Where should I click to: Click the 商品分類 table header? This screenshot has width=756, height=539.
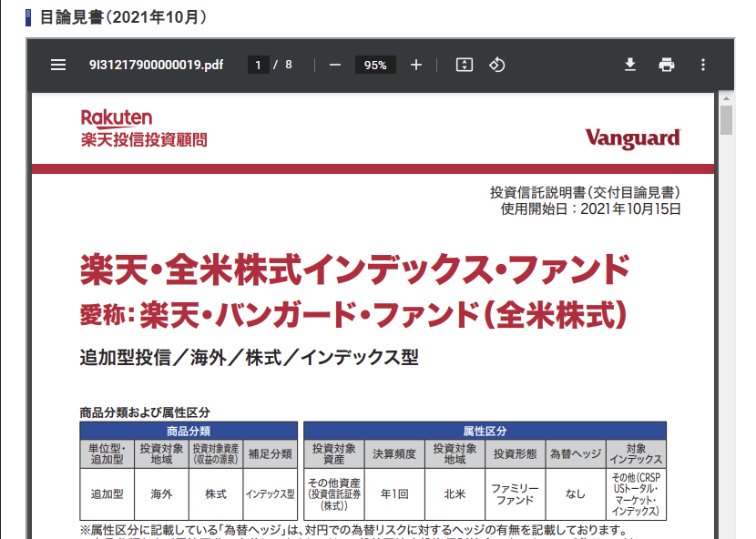click(189, 431)
